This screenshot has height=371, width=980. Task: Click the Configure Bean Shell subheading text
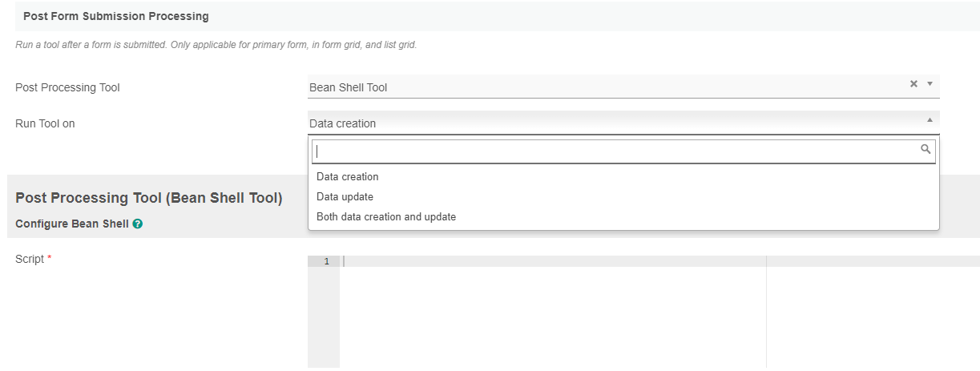[x=71, y=224]
